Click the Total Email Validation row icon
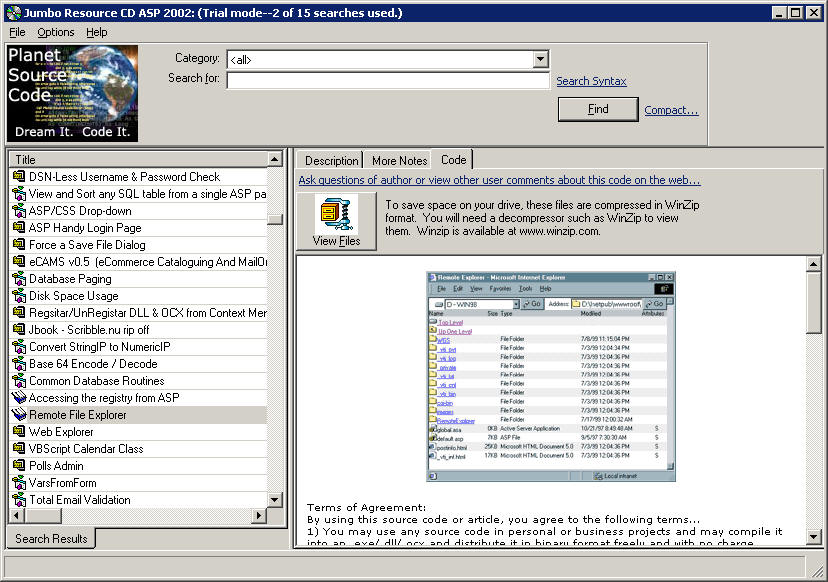828x582 pixels. tap(19, 499)
